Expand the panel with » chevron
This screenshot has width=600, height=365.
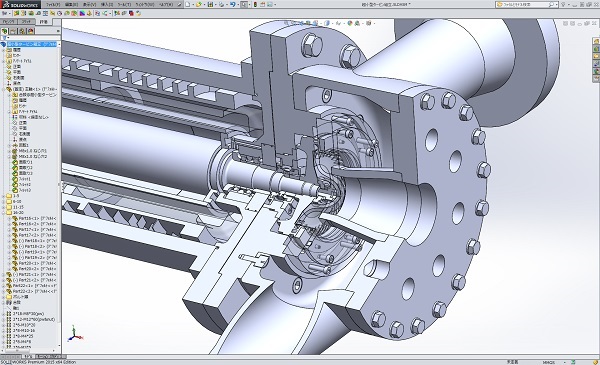point(58,31)
